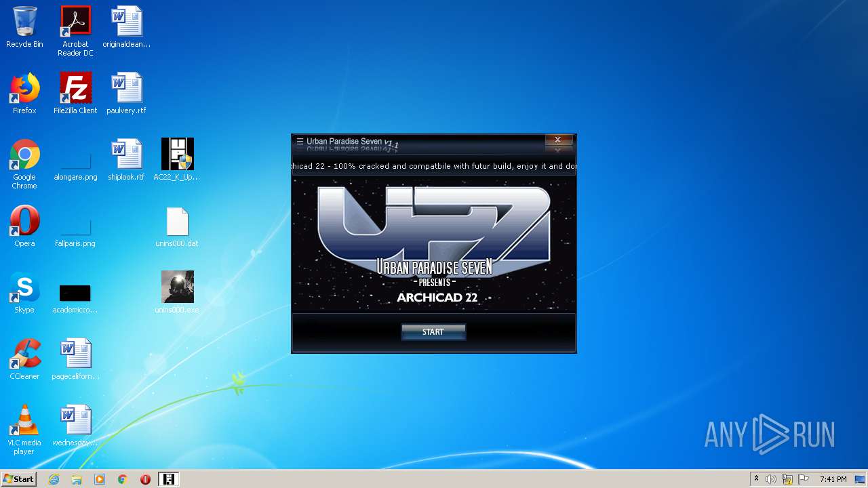Select the Skype desktop shortcut

coord(24,293)
